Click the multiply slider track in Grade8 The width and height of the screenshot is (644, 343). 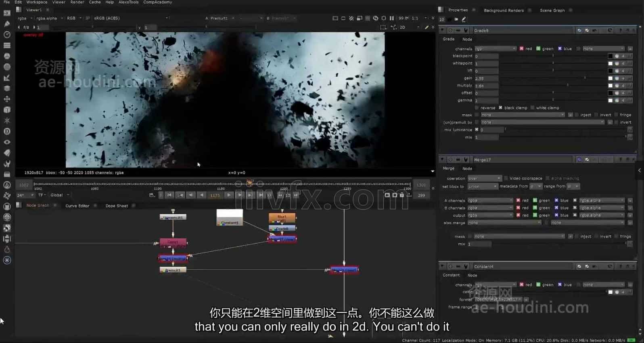[x=553, y=86]
